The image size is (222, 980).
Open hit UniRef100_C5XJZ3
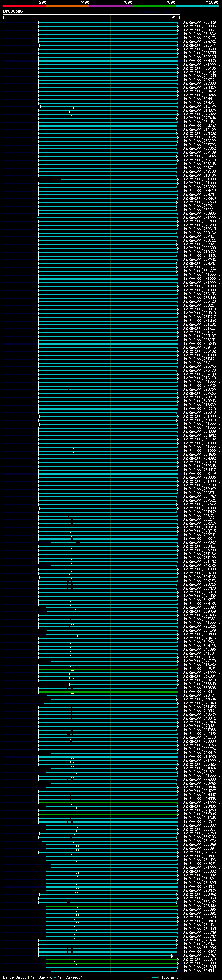(199, 38)
